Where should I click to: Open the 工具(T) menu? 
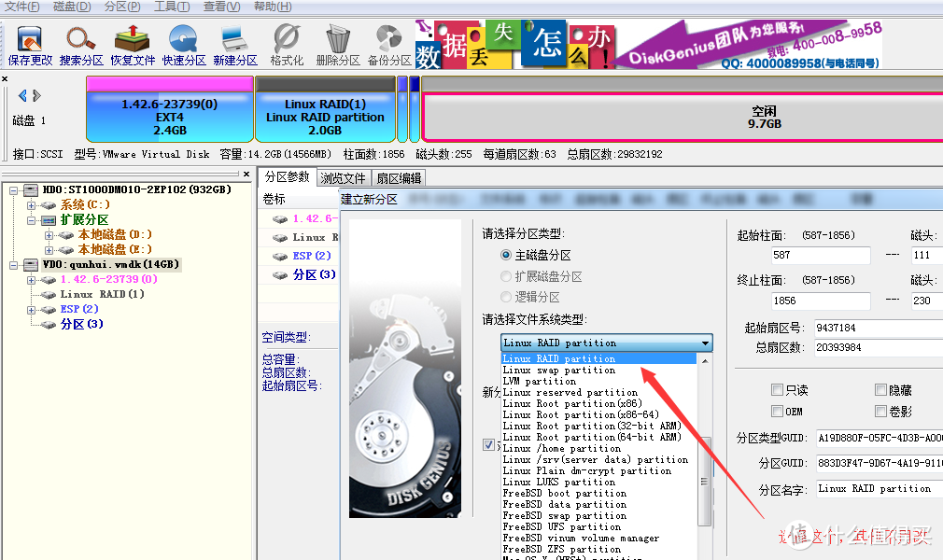[x=172, y=7]
